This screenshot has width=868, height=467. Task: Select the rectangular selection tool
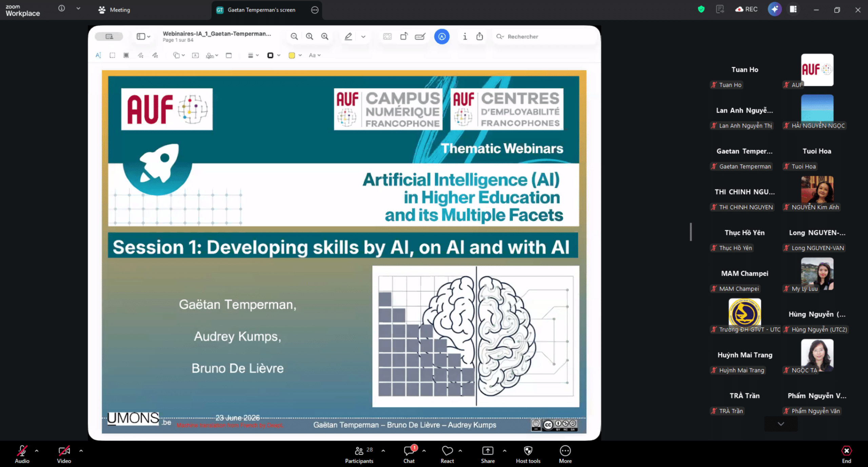pos(112,55)
